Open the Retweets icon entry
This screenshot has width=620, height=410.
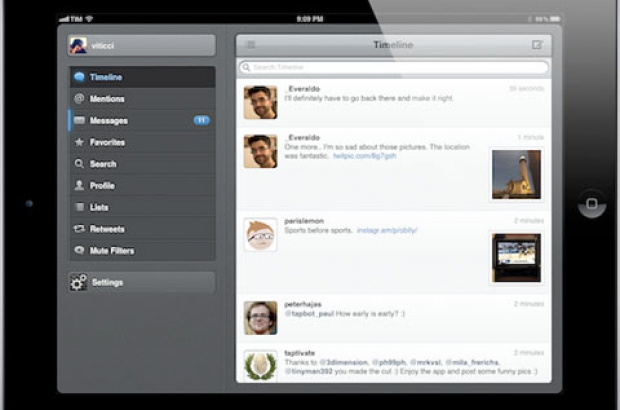click(79, 229)
